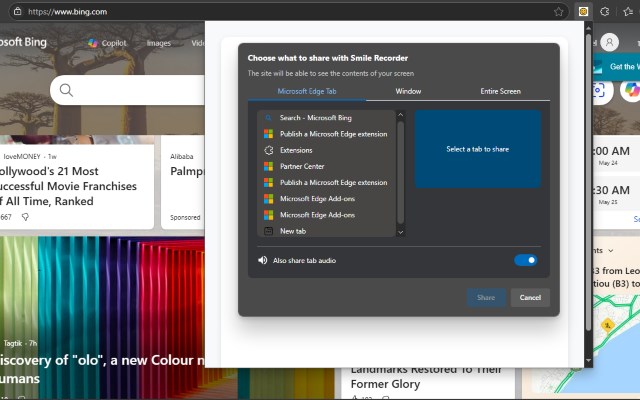Image resolution: width=640 pixels, height=400 pixels.
Task: Open Hollywood's 21 Most Successful Movie Franchises article
Action: click(68, 186)
